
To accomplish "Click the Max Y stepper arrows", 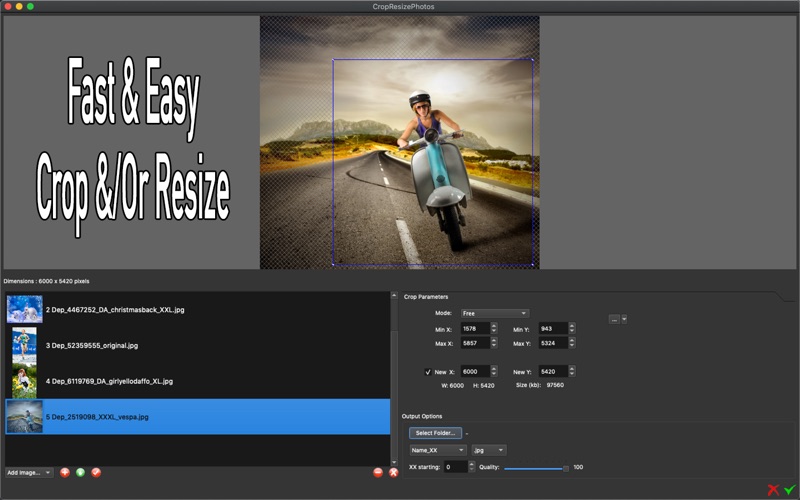I will (572, 343).
